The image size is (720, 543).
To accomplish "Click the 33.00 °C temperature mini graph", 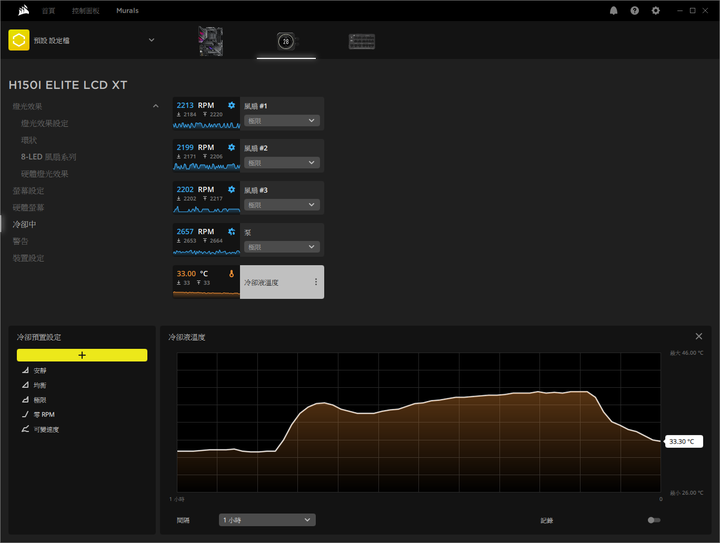I will 206,293.
